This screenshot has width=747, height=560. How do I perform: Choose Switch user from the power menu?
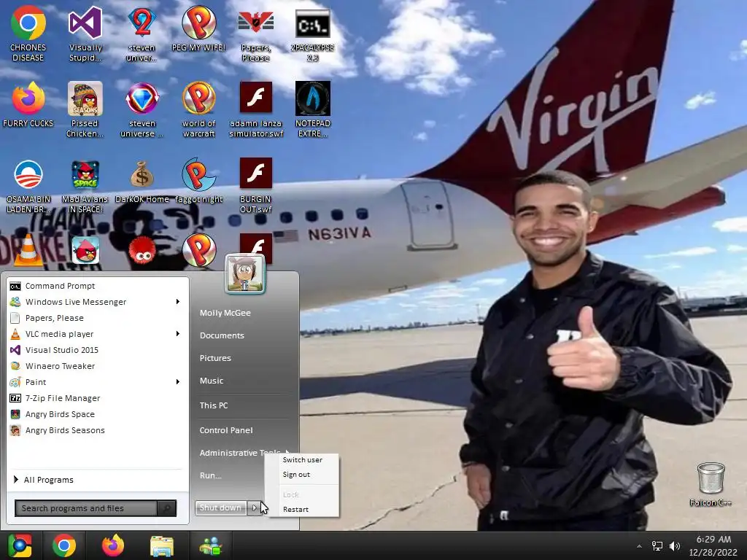(303, 459)
